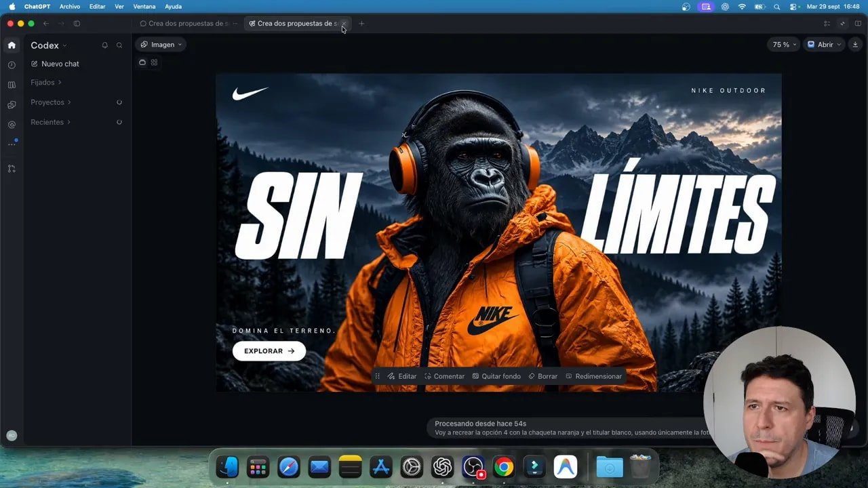This screenshot has width=868, height=488.
Task: Switch to single-image view icon
Action: (x=142, y=62)
